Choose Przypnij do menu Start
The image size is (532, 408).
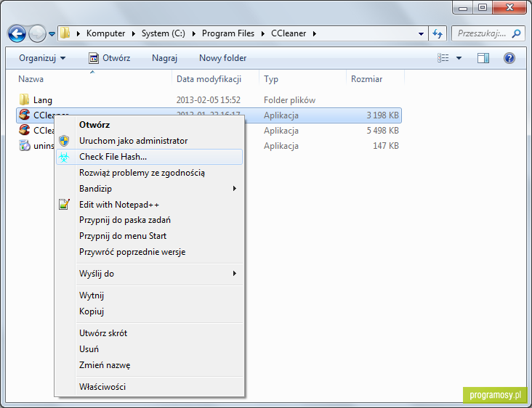(149, 236)
